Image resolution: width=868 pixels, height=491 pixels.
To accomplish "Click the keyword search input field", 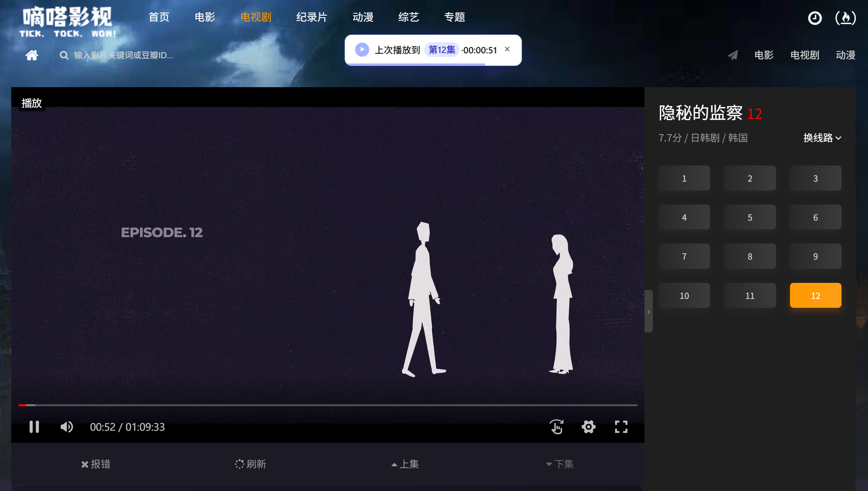I will [x=124, y=55].
